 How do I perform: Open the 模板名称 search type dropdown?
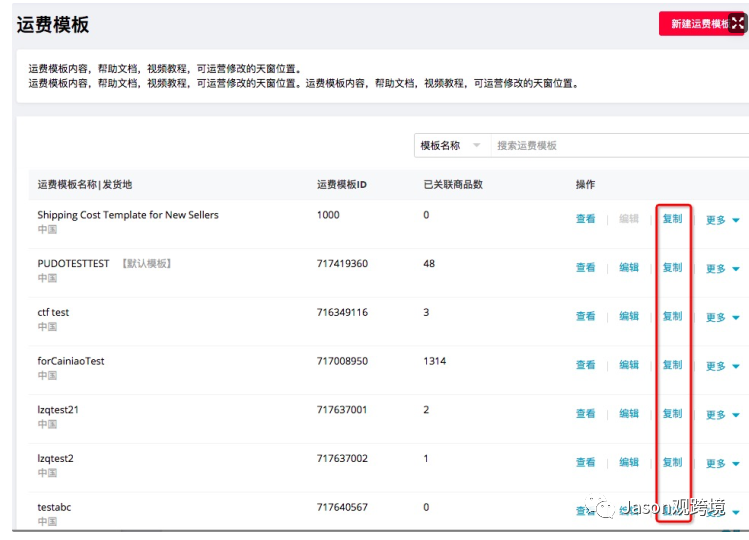coord(450,145)
